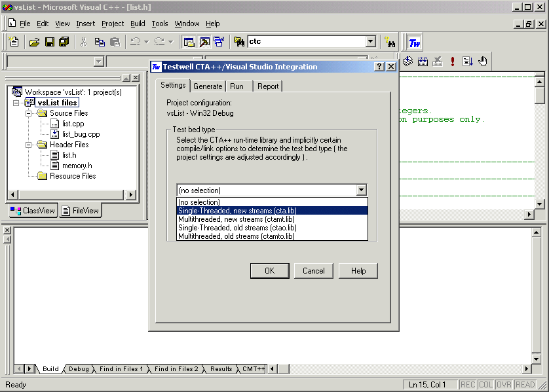Image resolution: width=549 pixels, height=392 pixels.
Task: Click the Find text field containing ctc
Action: pyautogui.click(x=307, y=42)
